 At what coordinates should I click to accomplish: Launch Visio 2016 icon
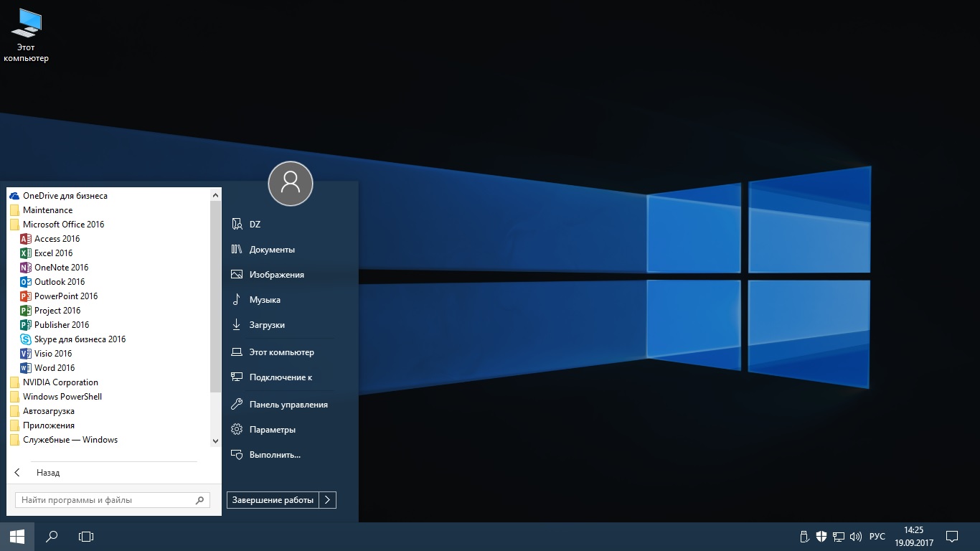click(x=26, y=354)
